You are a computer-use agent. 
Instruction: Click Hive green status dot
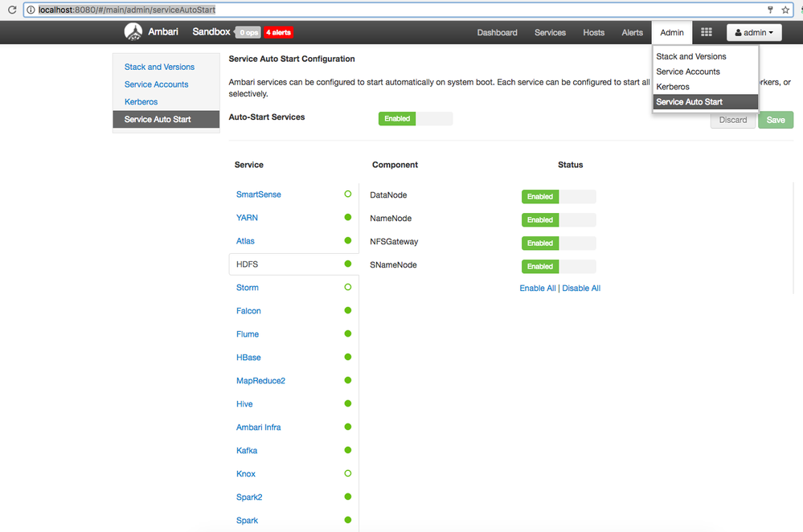point(348,403)
